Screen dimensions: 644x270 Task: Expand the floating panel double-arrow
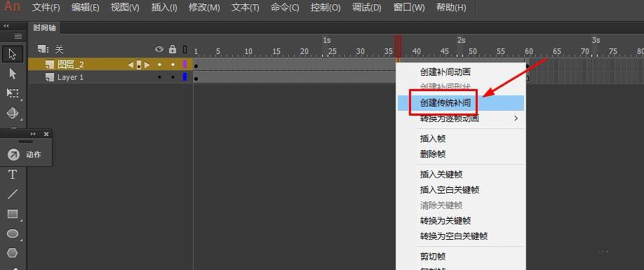coord(33,134)
